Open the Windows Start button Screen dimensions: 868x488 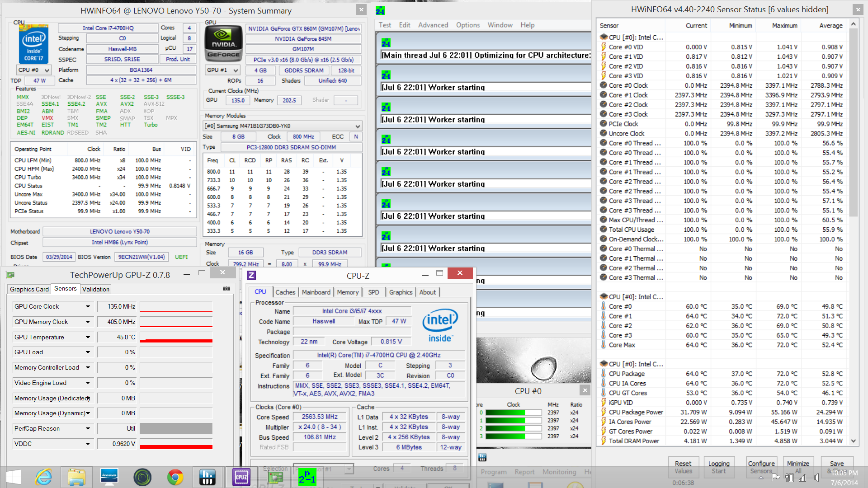pos(14,477)
